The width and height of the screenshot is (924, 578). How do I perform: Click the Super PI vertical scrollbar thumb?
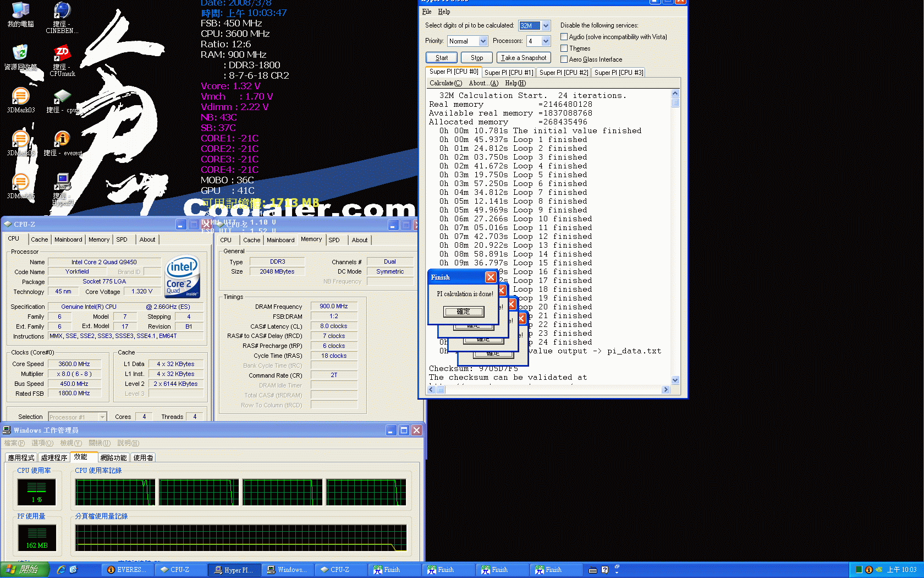(x=675, y=103)
